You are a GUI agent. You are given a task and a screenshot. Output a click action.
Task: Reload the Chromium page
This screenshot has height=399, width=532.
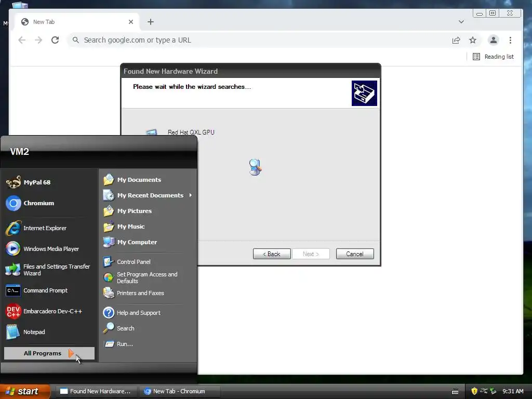coord(55,40)
